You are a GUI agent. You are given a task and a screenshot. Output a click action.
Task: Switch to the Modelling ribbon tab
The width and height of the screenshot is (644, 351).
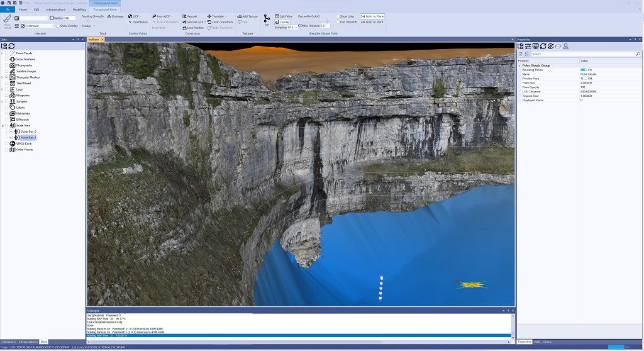tap(79, 9)
